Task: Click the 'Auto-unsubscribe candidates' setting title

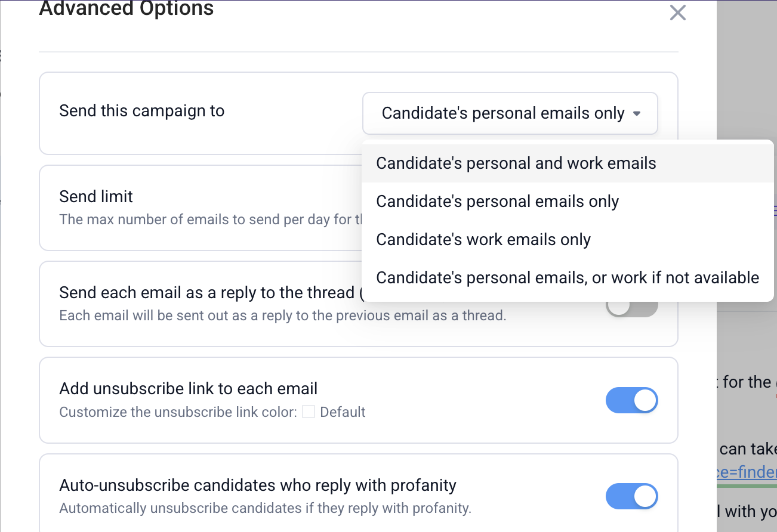Action: click(x=257, y=485)
